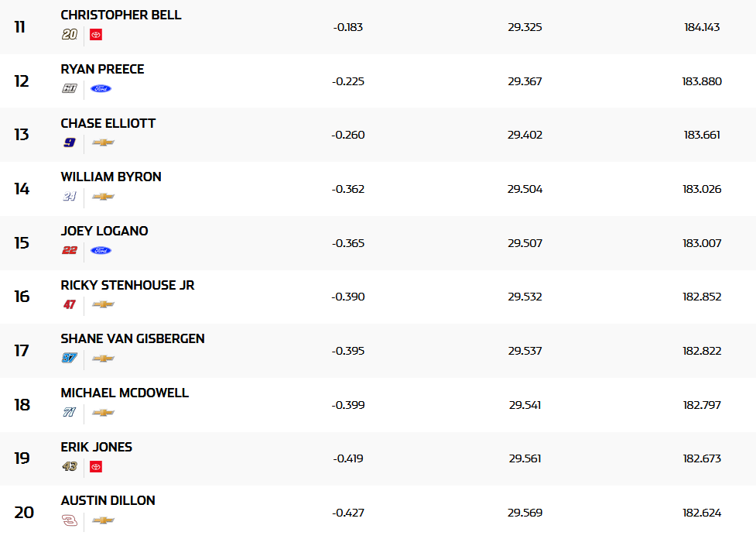Click the Toyota logo under Erik Jones
756x539 pixels.
[96, 467]
